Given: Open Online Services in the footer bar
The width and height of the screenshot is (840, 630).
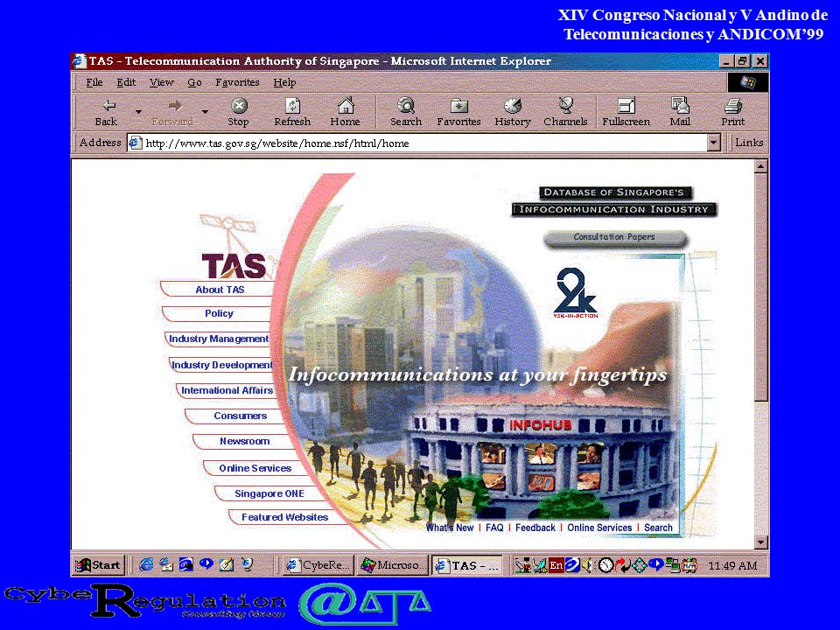Looking at the screenshot, I should [599, 528].
